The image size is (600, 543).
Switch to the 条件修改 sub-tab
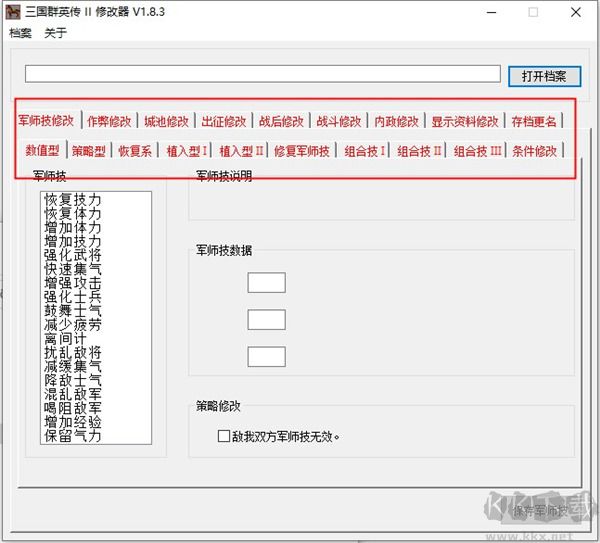pyautogui.click(x=534, y=151)
